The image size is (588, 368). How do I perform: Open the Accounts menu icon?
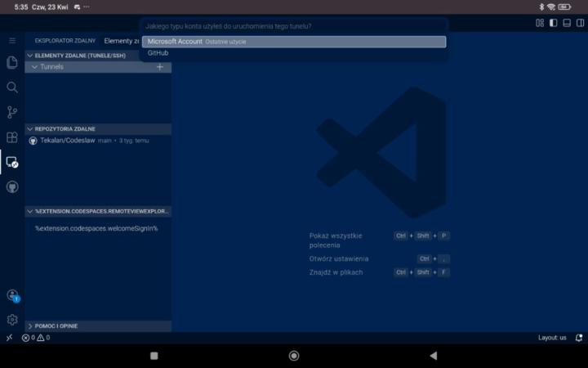pyautogui.click(x=13, y=295)
